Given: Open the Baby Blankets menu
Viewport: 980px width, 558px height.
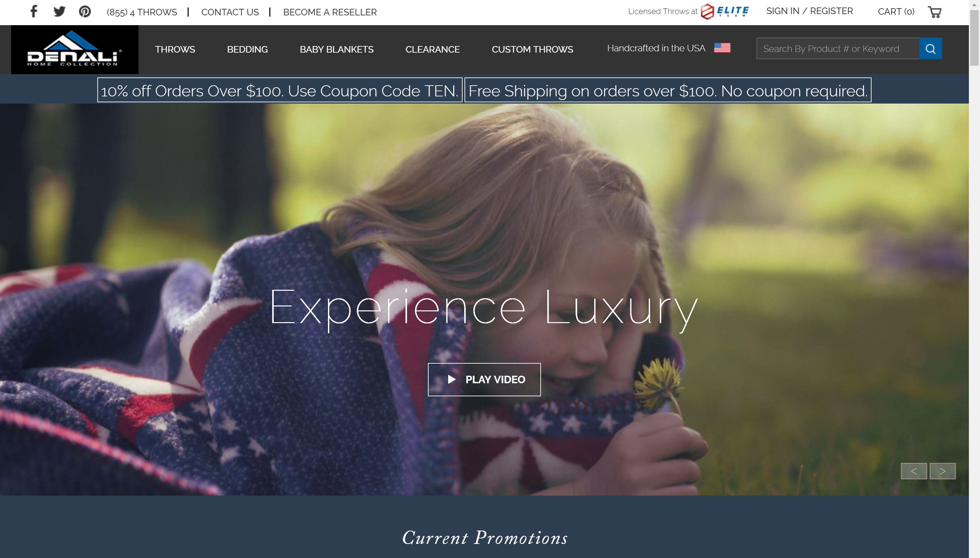Looking at the screenshot, I should point(336,49).
